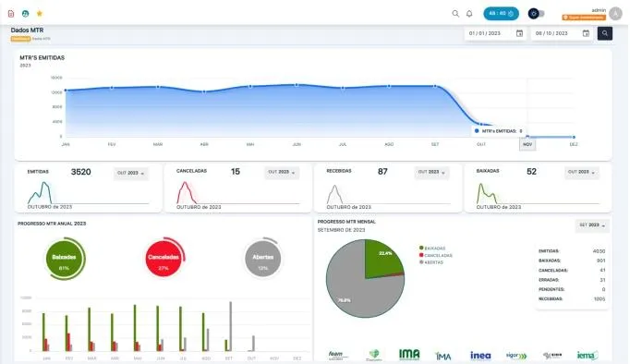
Task: Click the red Canceladas 27% progress circle
Action: tap(164, 259)
